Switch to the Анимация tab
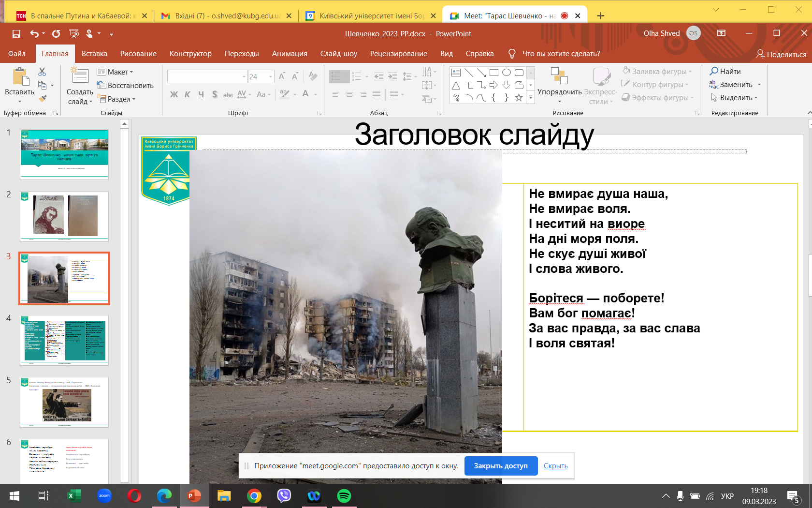This screenshot has height=508, width=812. pos(289,54)
